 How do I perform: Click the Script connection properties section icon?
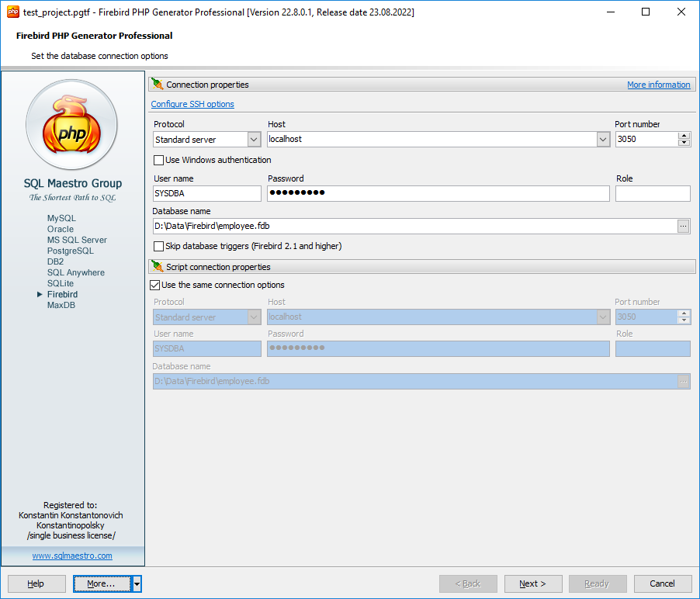click(x=158, y=267)
